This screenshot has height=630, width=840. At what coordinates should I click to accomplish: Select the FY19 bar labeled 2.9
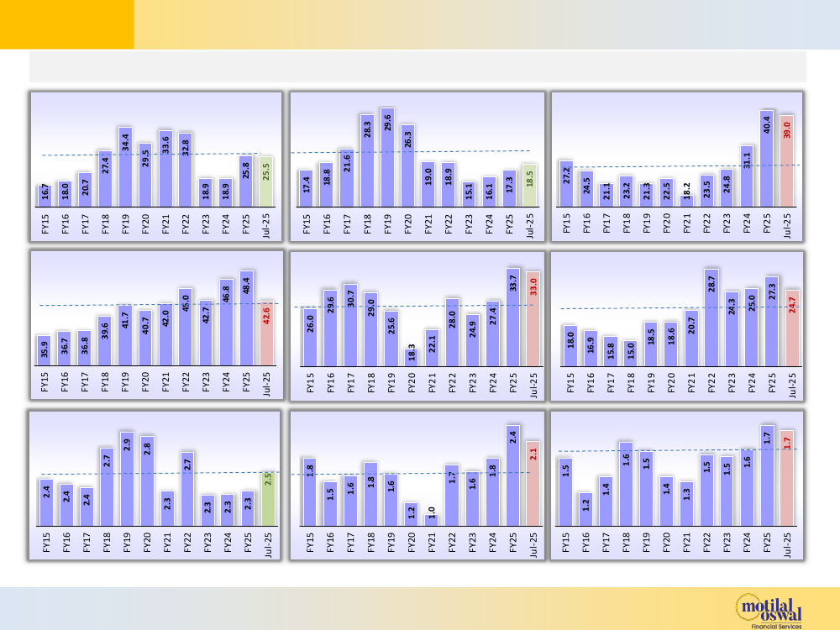click(126, 479)
